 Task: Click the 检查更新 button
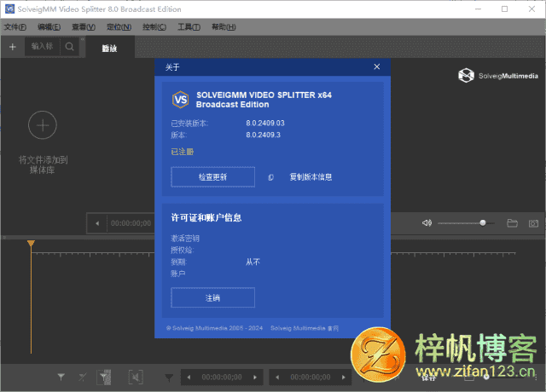point(212,177)
